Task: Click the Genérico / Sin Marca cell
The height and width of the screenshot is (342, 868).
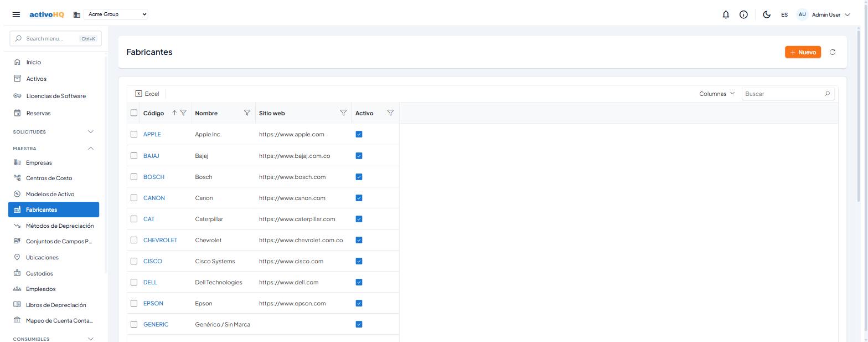Action: point(223,324)
